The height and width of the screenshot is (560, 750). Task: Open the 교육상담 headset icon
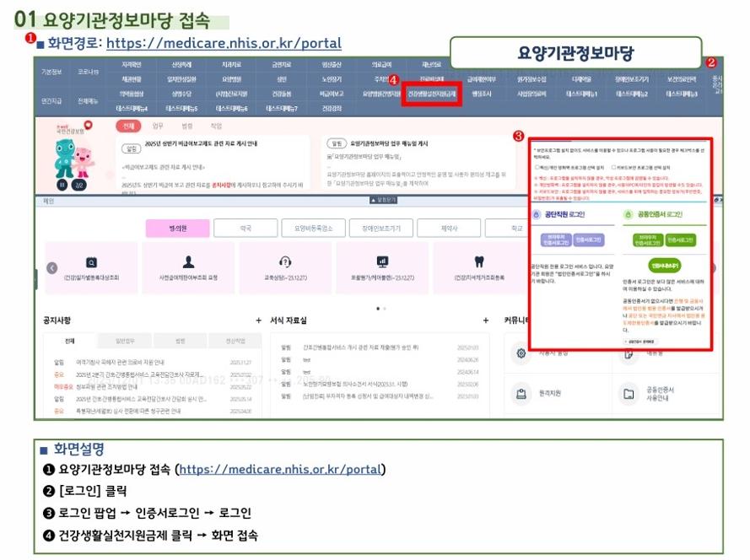click(285, 262)
